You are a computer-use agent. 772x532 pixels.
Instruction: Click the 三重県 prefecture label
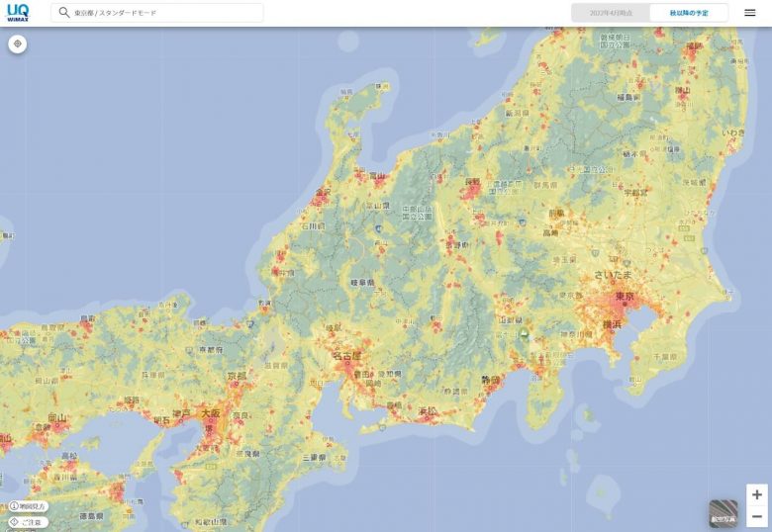click(314, 458)
